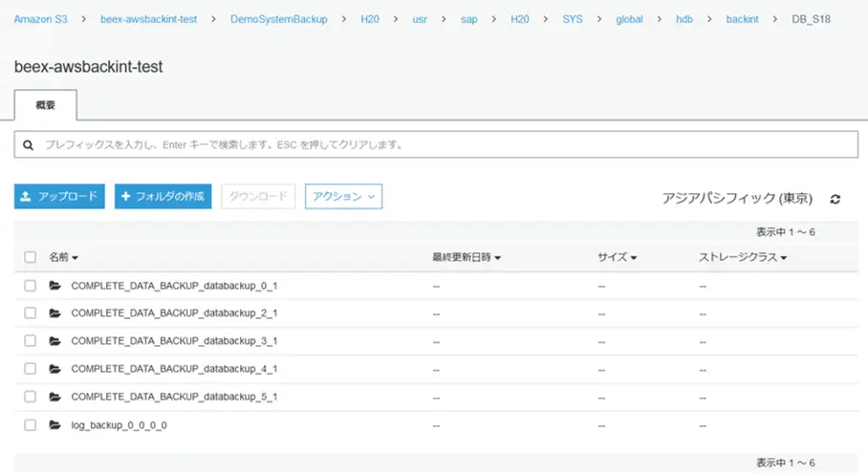868x474 pixels.
Task: Toggle the select-all checkbox in header
Action: click(30, 257)
